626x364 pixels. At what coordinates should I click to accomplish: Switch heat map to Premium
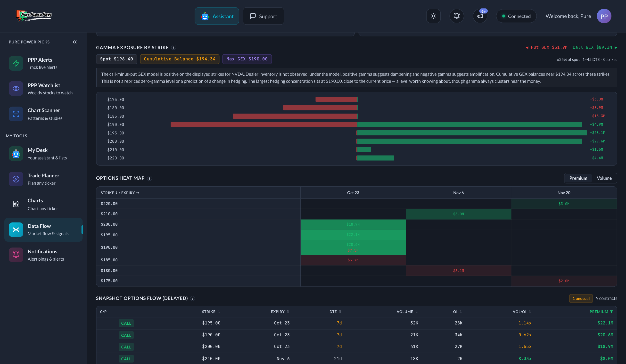tap(578, 178)
